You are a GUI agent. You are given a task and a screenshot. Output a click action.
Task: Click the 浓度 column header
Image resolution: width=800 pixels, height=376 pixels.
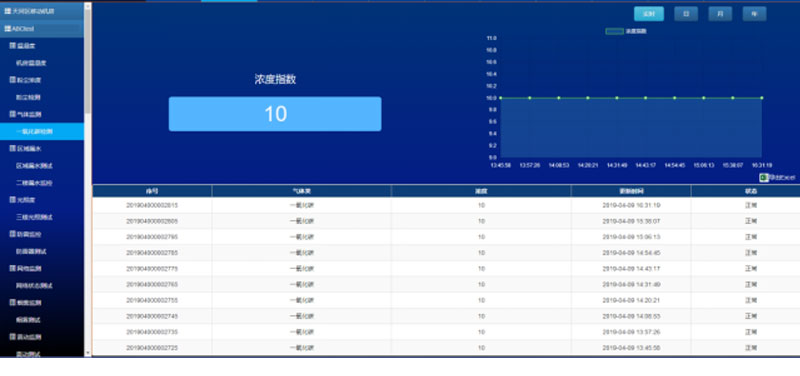481,191
